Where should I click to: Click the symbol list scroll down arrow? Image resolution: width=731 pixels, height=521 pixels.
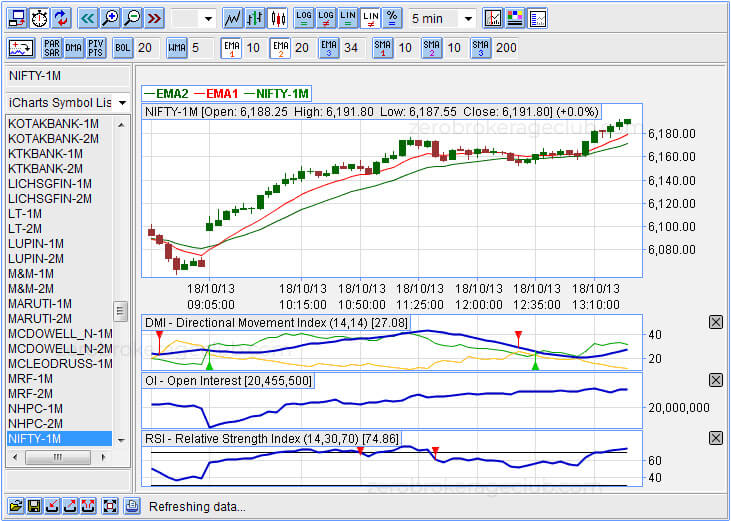point(121,439)
